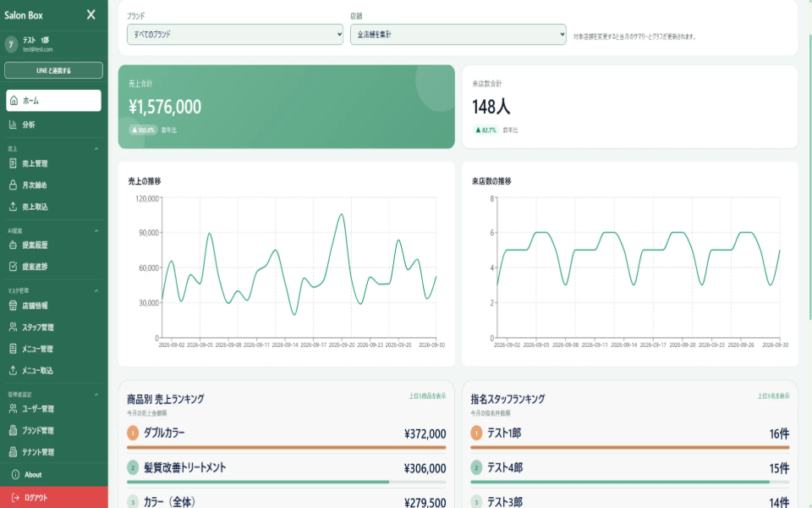Open the bar chart icon for 分析
812x508 pixels.
[x=13, y=124]
